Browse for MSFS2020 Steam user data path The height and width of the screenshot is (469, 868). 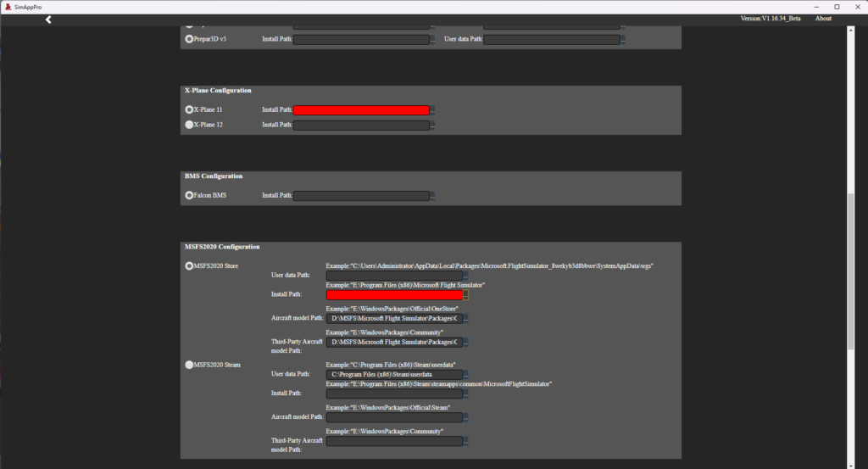click(465, 375)
